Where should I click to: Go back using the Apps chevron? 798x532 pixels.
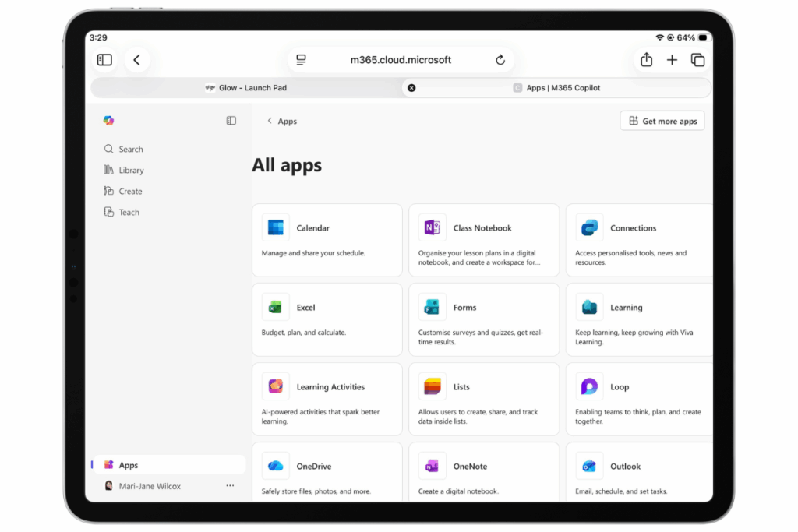pos(270,122)
